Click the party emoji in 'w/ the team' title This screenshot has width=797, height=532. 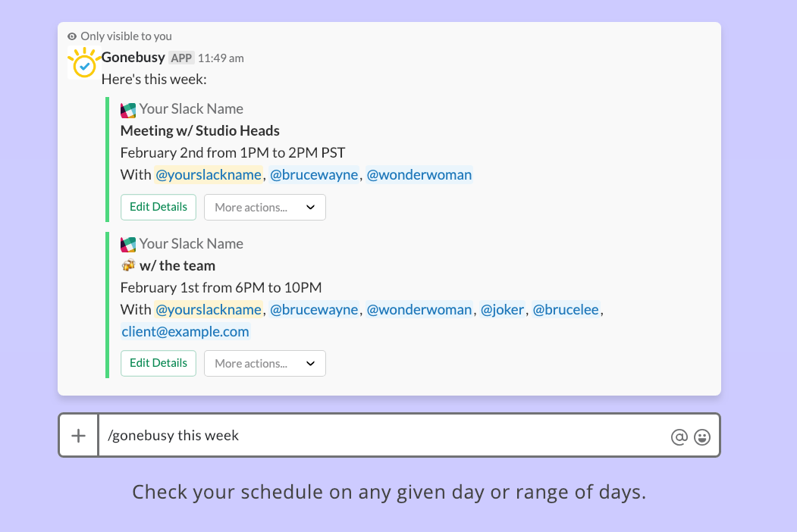127,264
